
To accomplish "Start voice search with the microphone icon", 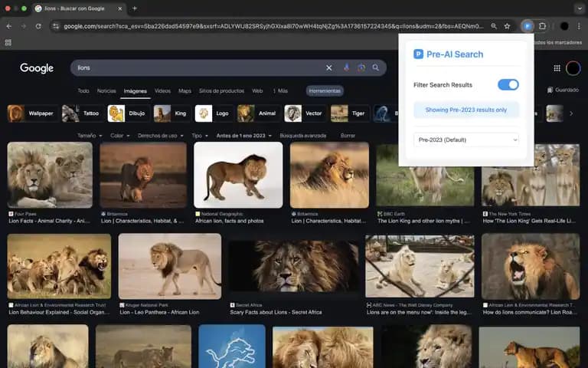I will [x=346, y=67].
